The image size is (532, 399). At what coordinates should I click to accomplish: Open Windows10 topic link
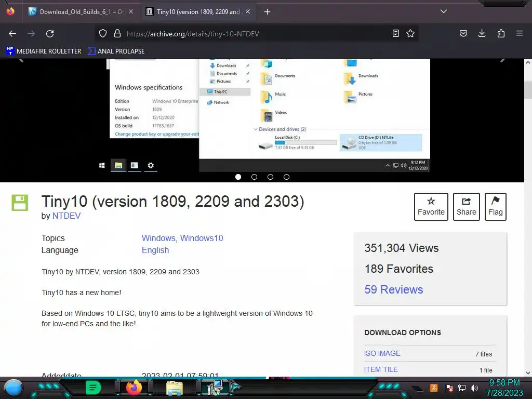point(202,238)
